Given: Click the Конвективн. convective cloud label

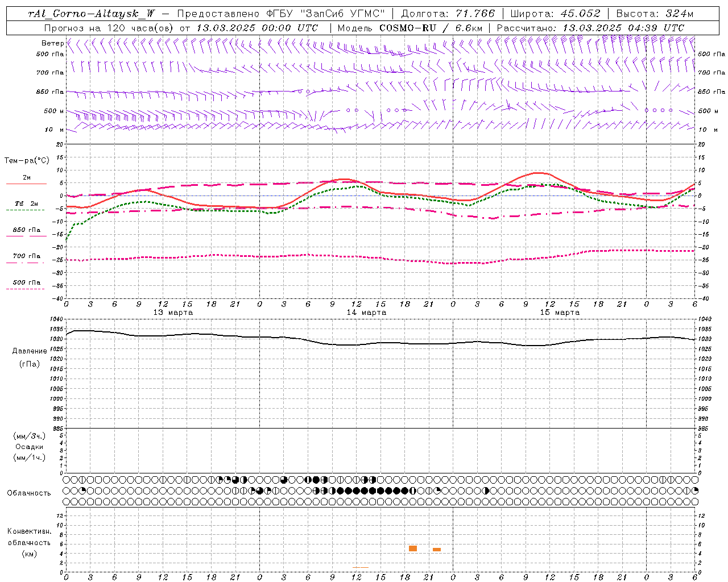Looking at the screenshot, I should click(x=29, y=531).
